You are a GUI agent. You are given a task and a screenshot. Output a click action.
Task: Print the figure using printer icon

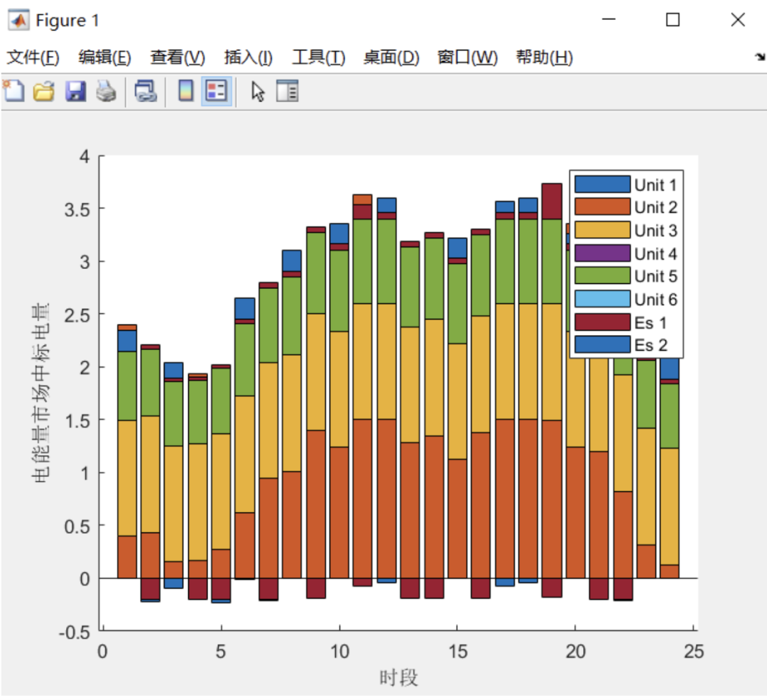click(106, 91)
